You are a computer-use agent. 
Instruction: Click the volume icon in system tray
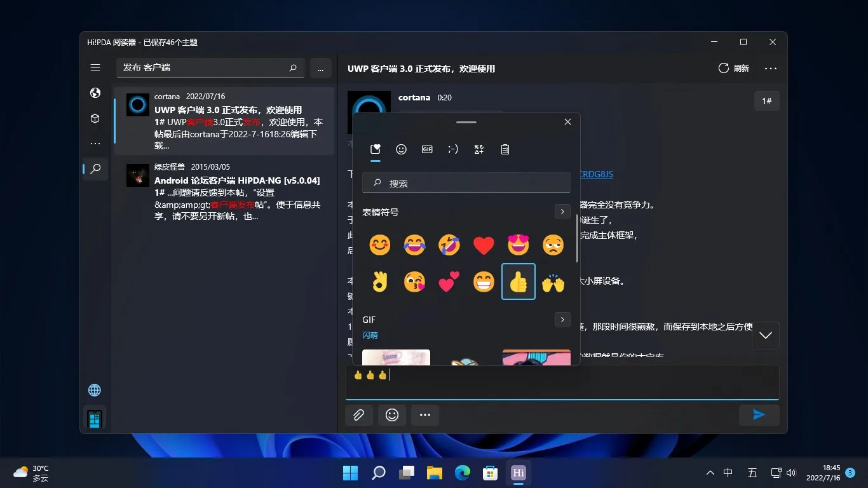pyautogui.click(x=791, y=473)
